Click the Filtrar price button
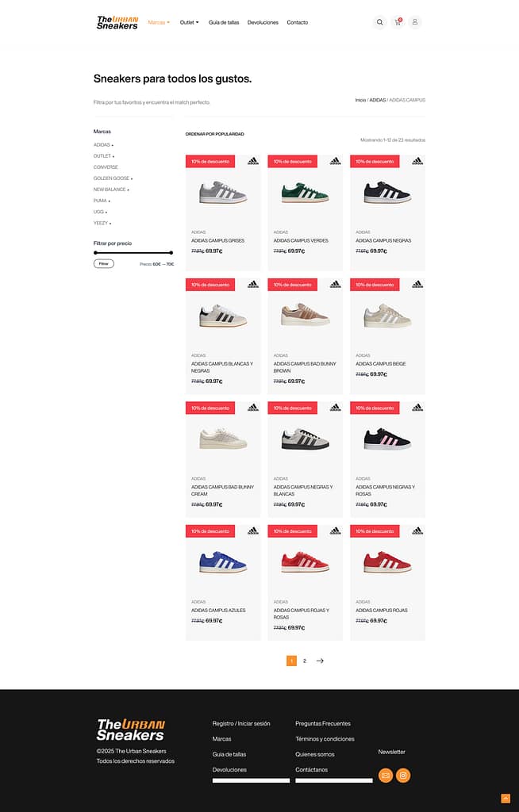The width and height of the screenshot is (519, 812). pos(104,263)
